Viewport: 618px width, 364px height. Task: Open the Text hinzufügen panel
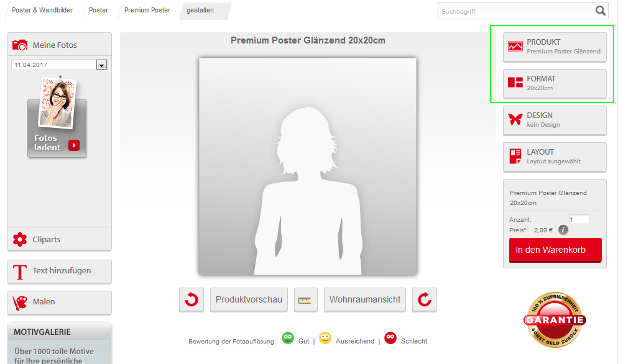60,271
